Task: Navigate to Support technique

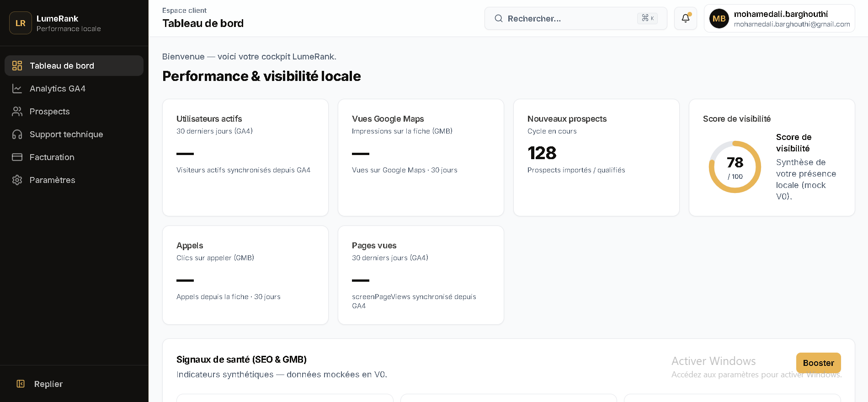Action: tap(74, 134)
